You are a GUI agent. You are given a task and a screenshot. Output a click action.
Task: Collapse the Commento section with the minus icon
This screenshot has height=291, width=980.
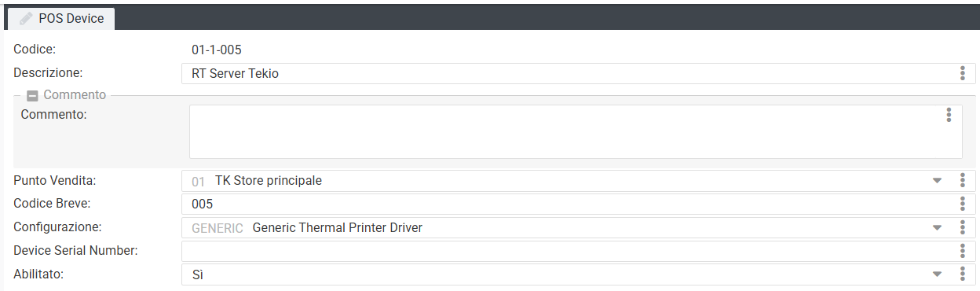(32, 95)
